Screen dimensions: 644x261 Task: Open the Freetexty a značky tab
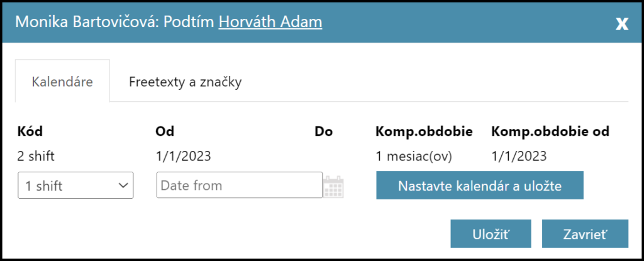pos(185,82)
